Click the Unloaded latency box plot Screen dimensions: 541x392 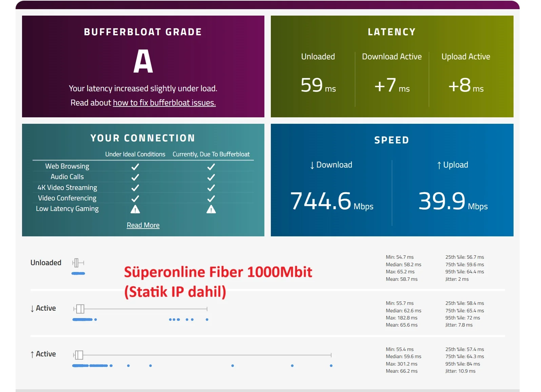coord(78,263)
